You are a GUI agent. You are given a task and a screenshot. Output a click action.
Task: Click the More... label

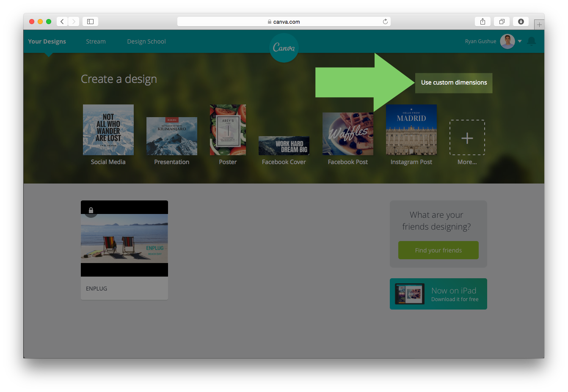click(467, 162)
